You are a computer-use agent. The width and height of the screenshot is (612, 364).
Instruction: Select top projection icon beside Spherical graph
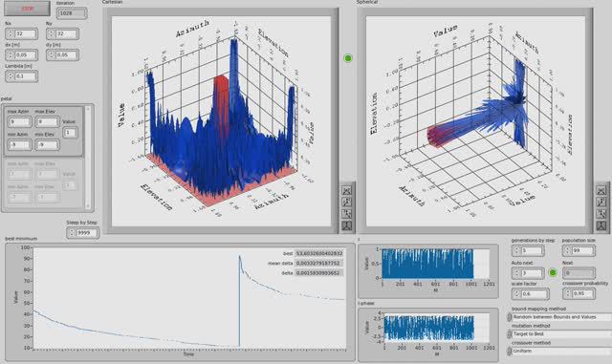(601, 190)
